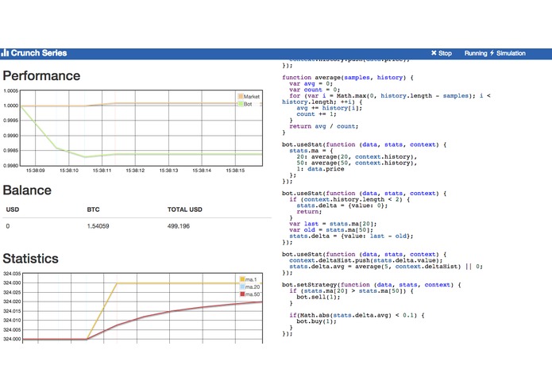552x392 pixels.
Task: Click the total value 499.196
Action: click(179, 226)
